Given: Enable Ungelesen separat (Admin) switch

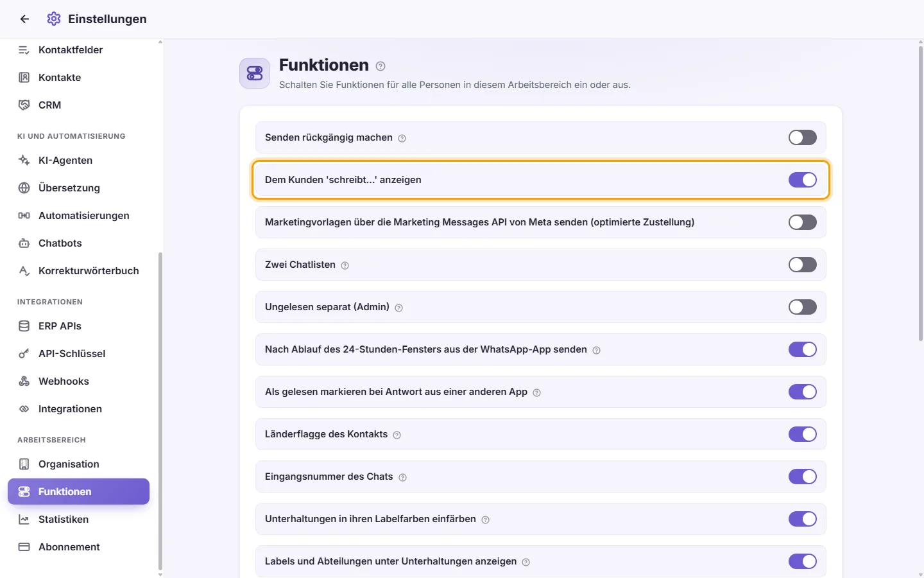Looking at the screenshot, I should tap(803, 307).
